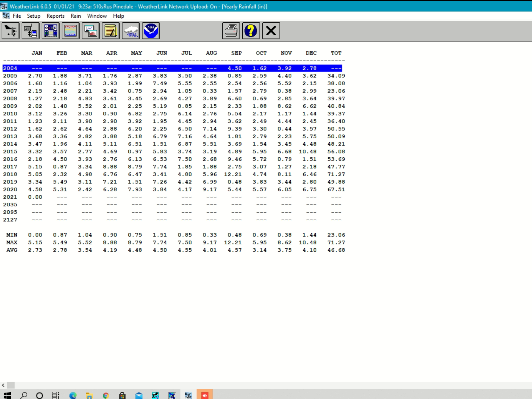
Task: Open the Setup menu
Action: click(34, 16)
